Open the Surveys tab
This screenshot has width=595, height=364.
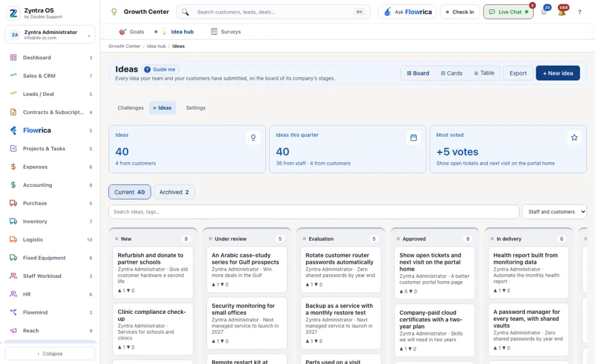[226, 32]
